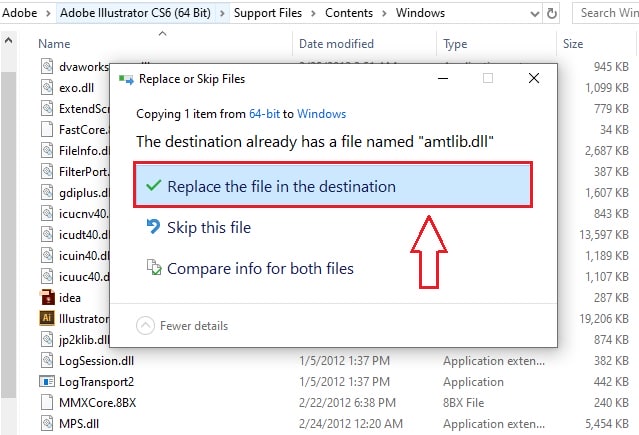The image size is (639, 435).
Task: Open the Windows destination folder link
Action: pos(321,114)
